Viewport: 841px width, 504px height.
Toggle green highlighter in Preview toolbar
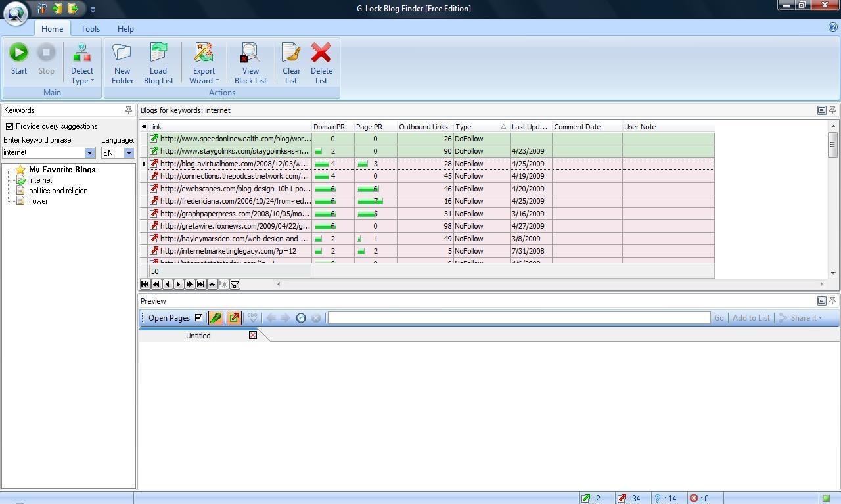pyautogui.click(x=216, y=318)
